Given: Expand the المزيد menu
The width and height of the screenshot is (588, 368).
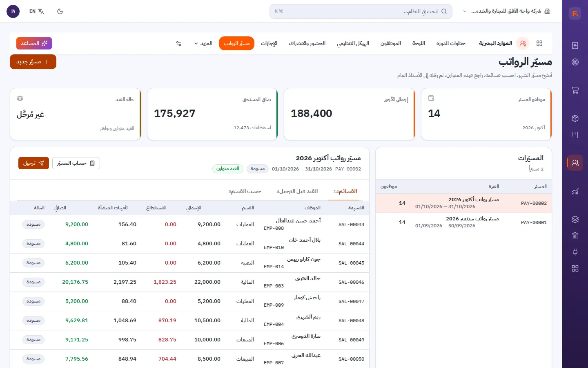Looking at the screenshot, I should tap(203, 43).
